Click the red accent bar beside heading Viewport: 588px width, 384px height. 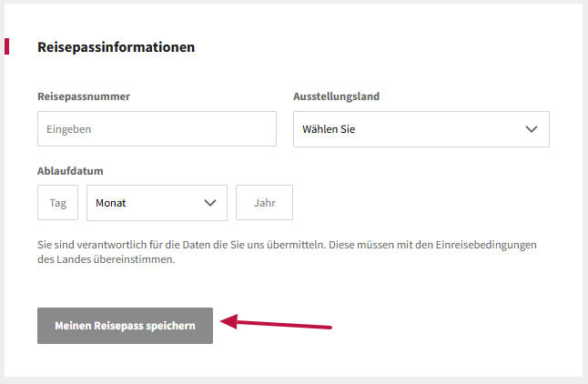[x=6, y=46]
